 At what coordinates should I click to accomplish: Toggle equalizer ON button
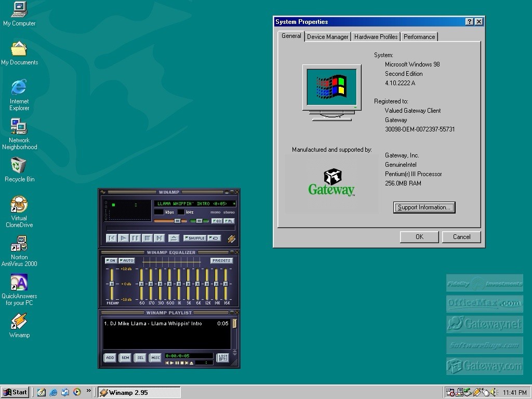111,261
